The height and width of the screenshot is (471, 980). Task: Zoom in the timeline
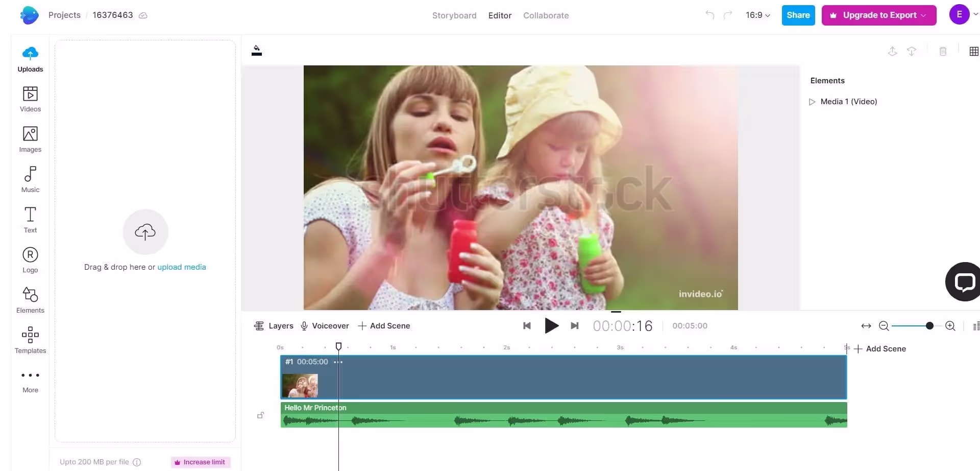(950, 326)
